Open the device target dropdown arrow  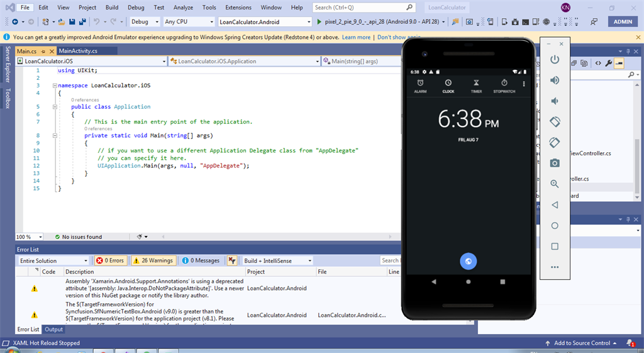443,22
